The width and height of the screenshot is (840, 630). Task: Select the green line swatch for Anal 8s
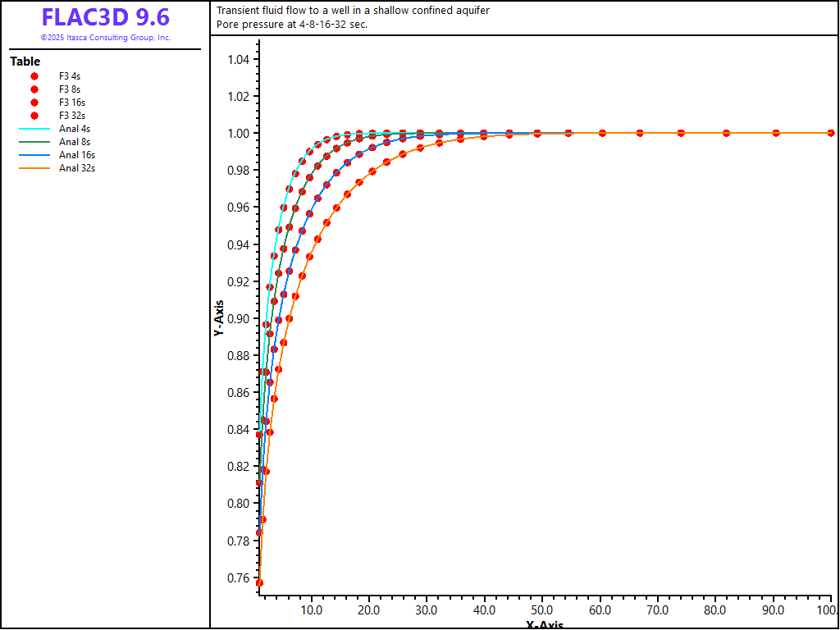click(34, 142)
